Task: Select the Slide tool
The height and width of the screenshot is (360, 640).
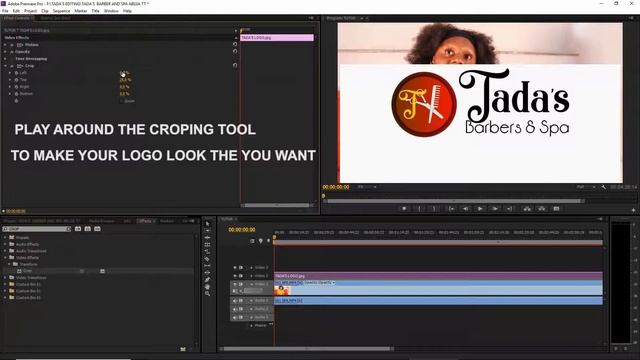Action: pyautogui.click(x=207, y=273)
